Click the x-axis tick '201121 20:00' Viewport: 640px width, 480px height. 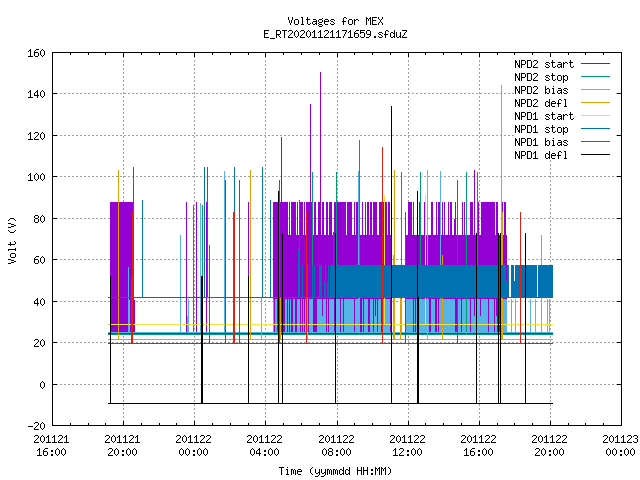(x=122, y=446)
